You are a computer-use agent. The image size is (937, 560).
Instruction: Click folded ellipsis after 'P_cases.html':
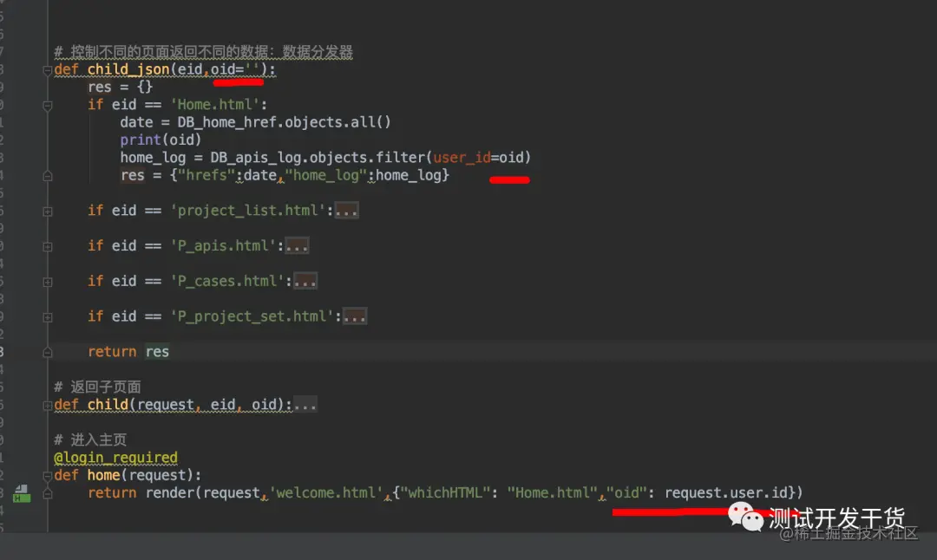(x=305, y=281)
